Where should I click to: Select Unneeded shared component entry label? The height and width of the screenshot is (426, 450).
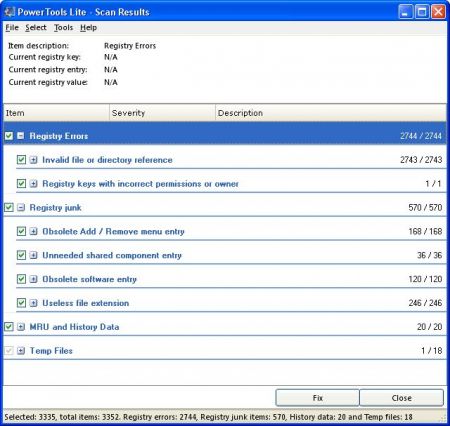coord(112,255)
